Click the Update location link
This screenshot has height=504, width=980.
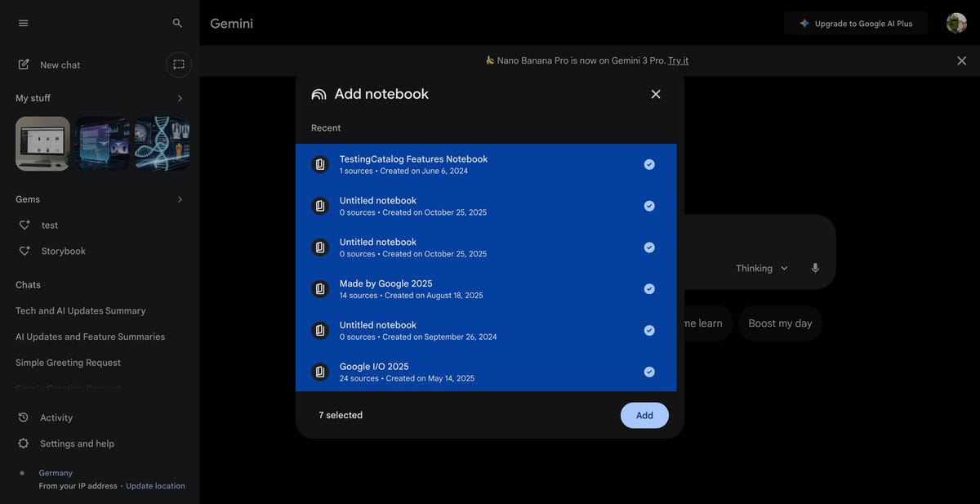[x=155, y=486]
